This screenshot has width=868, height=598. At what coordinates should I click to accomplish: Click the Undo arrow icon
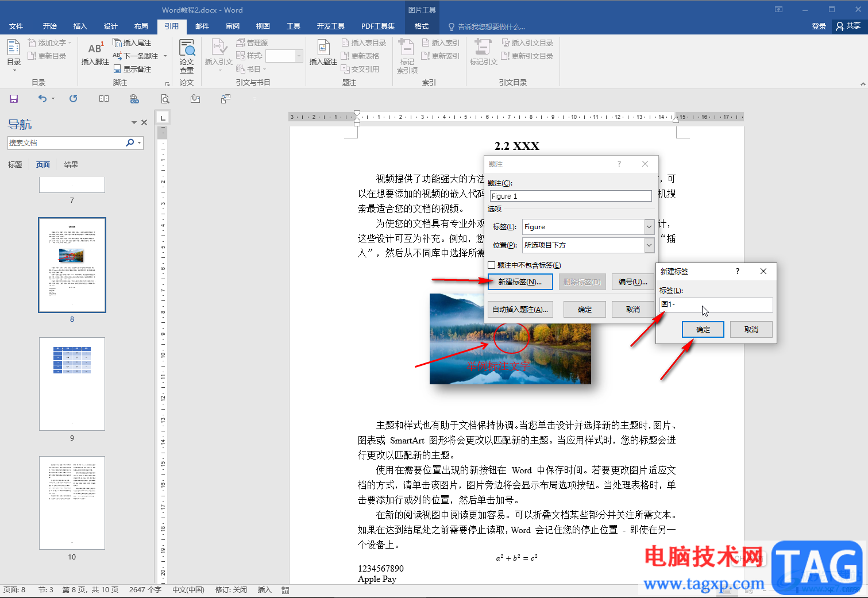43,99
